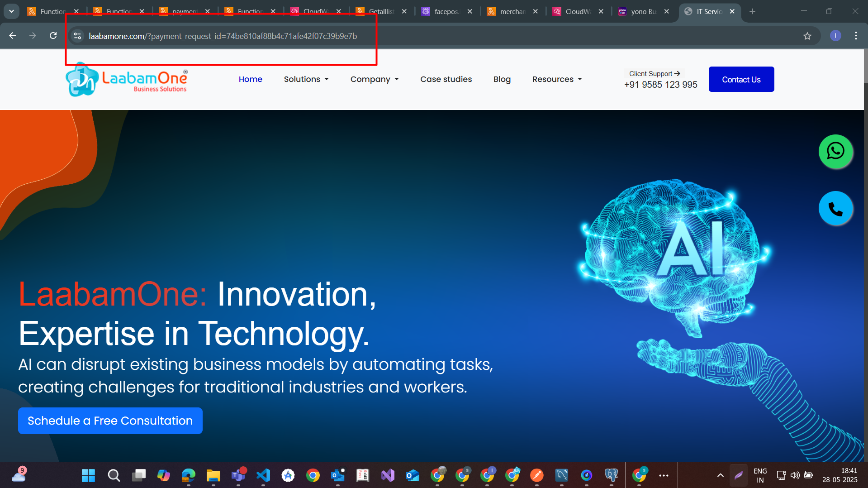Open the Windows Start menu

pos(88,475)
